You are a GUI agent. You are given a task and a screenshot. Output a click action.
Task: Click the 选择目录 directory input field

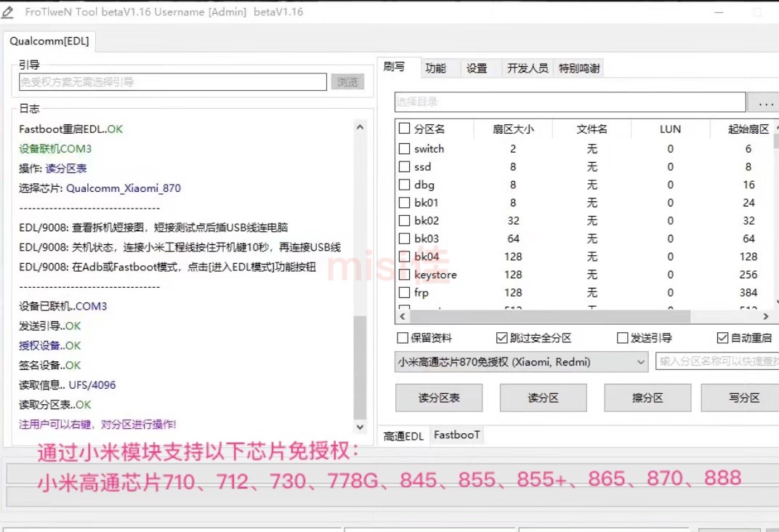pos(570,102)
